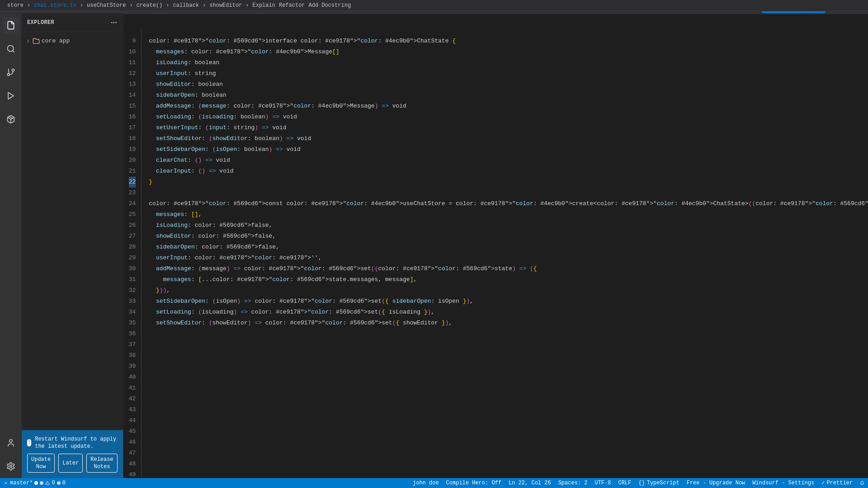The height and width of the screenshot is (488, 868).
Task: Open Explorer more actions ellipsis
Action: [x=114, y=23]
